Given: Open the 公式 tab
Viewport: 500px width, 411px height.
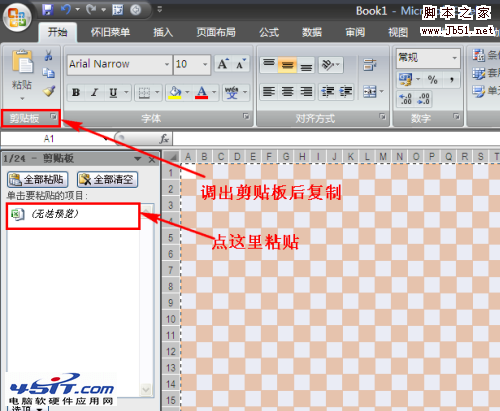Looking at the screenshot, I should [x=269, y=32].
